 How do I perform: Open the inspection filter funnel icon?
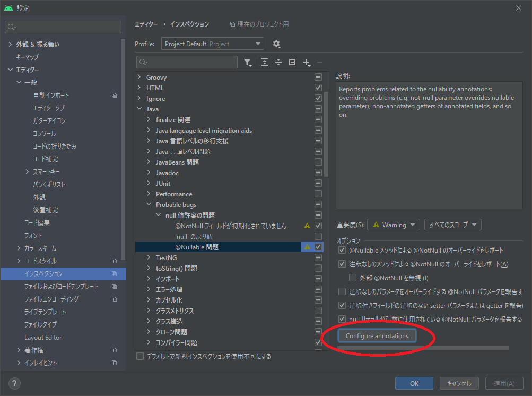click(x=247, y=62)
